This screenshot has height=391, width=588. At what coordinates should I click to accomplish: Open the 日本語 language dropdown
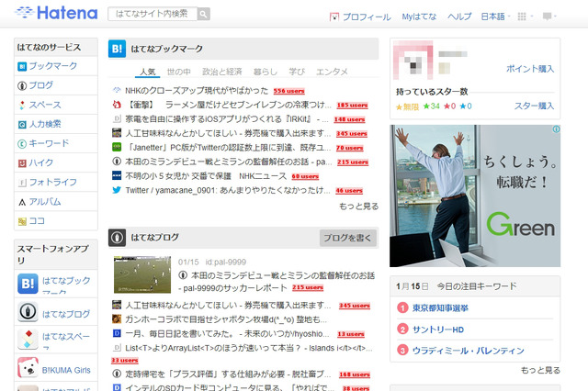[x=495, y=17]
